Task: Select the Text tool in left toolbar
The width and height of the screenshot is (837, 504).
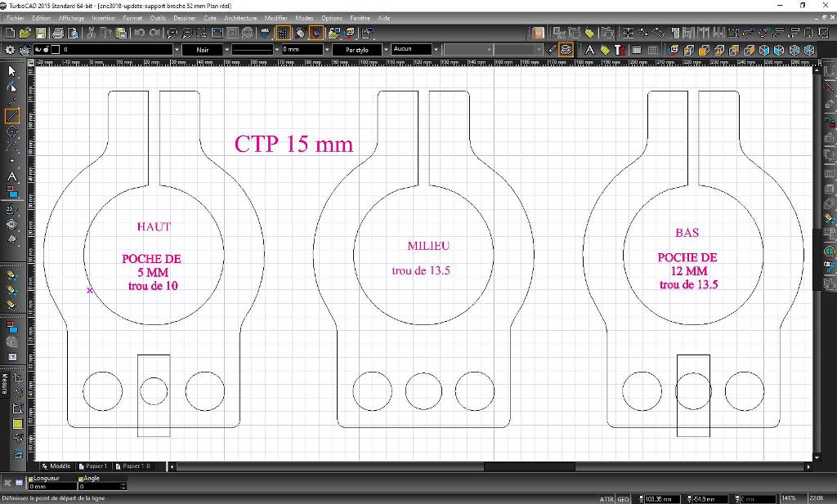Action: pyautogui.click(x=11, y=176)
